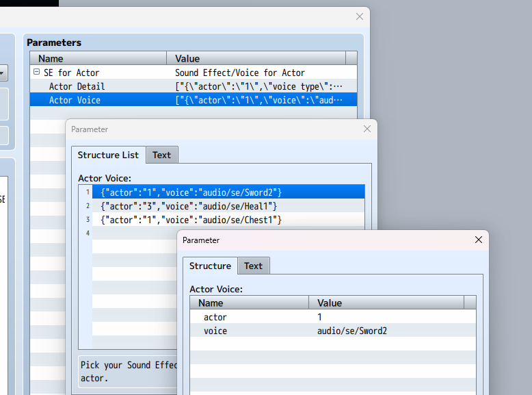Click empty row 4 in Actor Voice list
The height and width of the screenshot is (395, 532).
click(134, 233)
